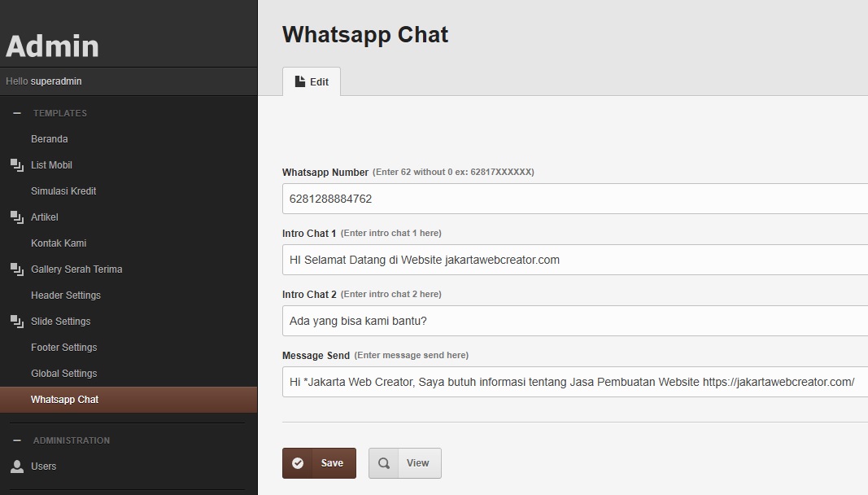Collapse the Templates section
The width and height of the screenshot is (868, 495).
[17, 113]
